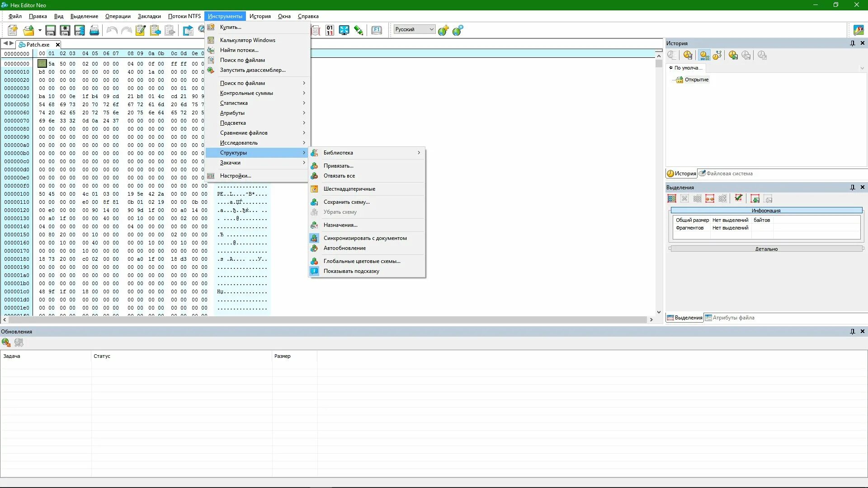Click the Save file toolbar icon

pos(51,30)
